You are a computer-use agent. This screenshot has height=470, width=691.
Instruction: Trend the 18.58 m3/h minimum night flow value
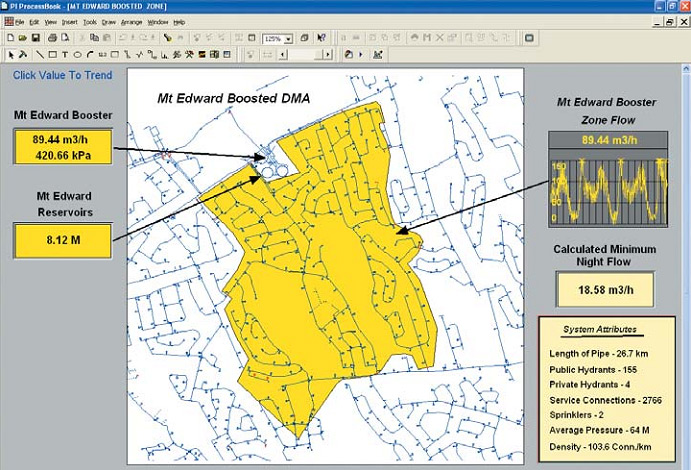coord(605,290)
